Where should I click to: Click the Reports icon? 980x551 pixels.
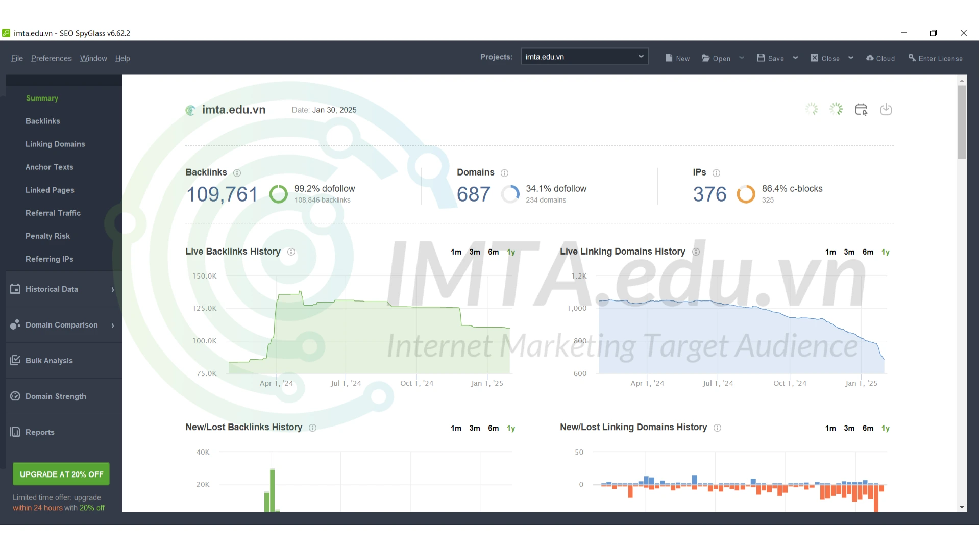tap(15, 432)
